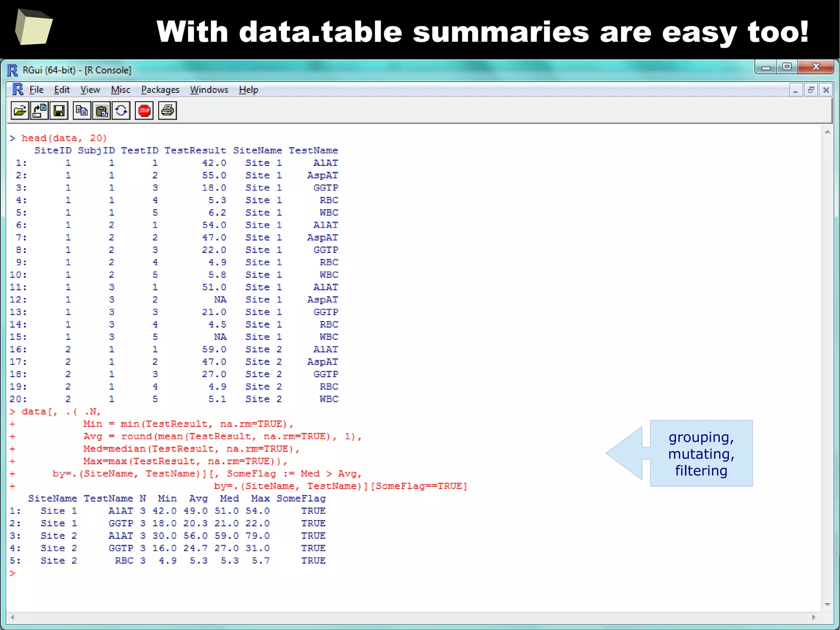Click the TestResult column header
The image size is (840, 630).
click(195, 151)
